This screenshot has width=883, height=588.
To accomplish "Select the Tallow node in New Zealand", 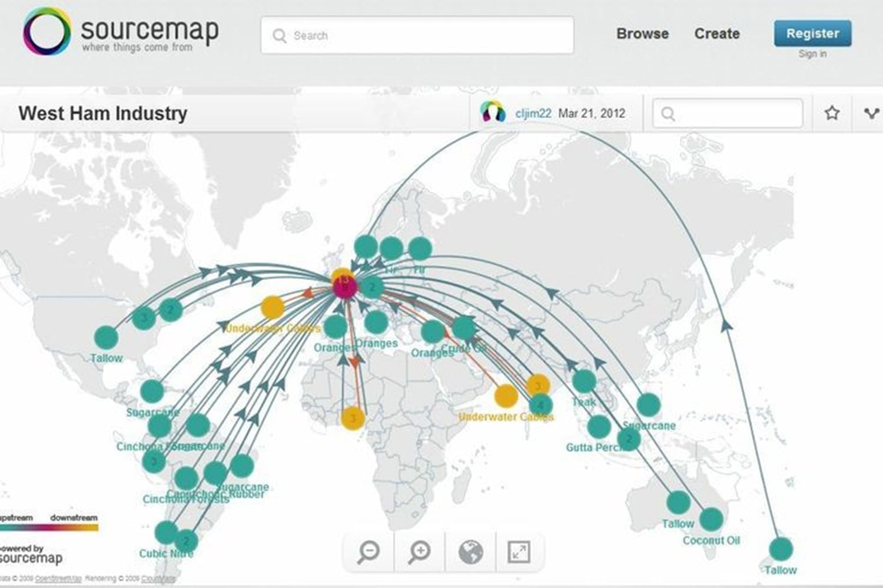I will tap(781, 549).
